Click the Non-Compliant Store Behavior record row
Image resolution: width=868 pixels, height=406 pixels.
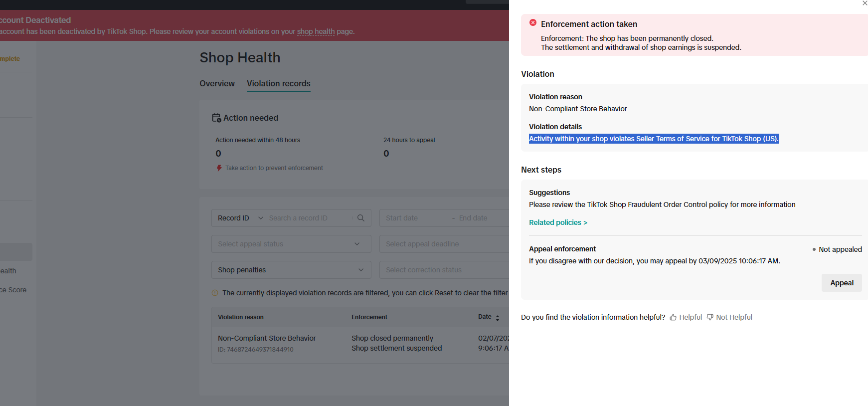tap(360, 343)
